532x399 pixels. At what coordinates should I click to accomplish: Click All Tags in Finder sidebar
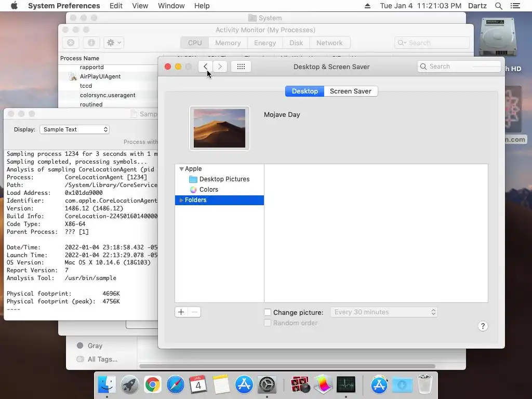click(x=97, y=360)
